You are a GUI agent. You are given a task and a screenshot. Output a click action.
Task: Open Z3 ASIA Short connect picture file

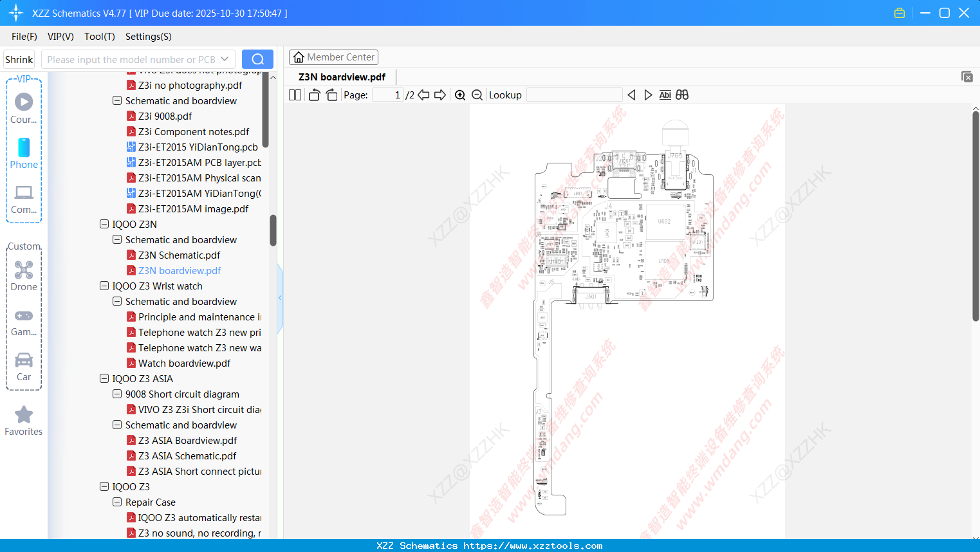point(199,472)
